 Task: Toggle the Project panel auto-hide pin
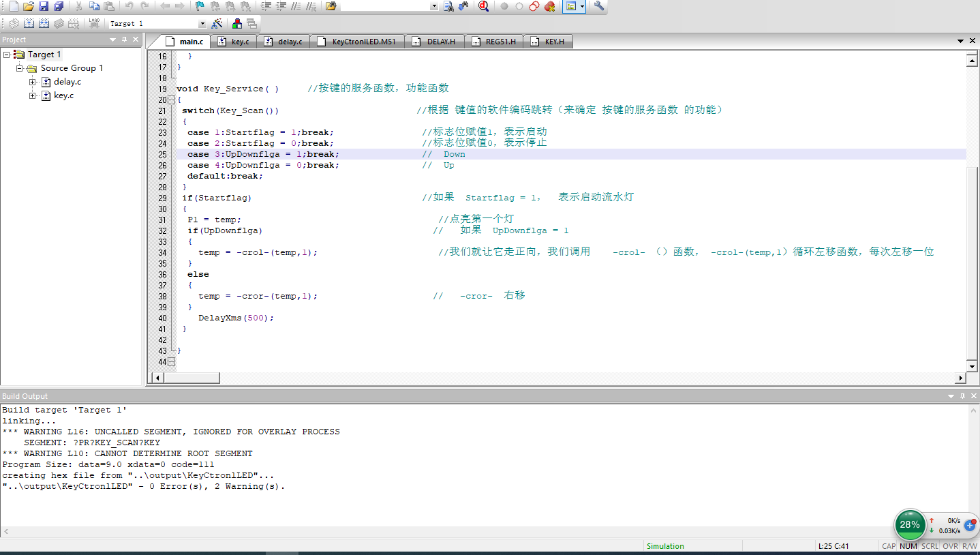point(124,40)
